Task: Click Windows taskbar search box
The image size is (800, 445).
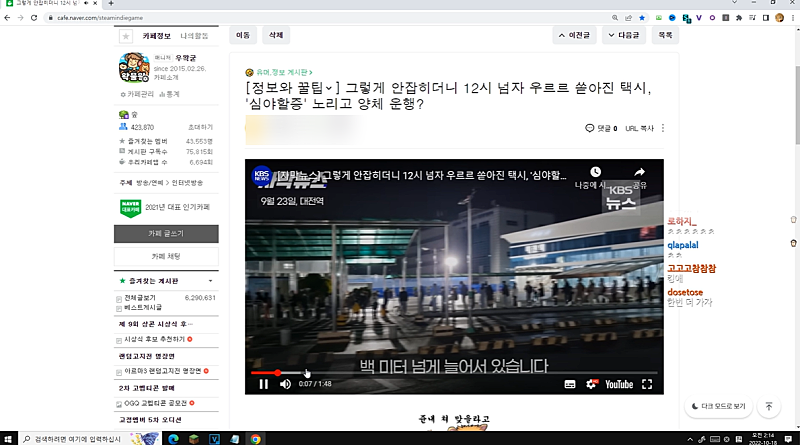Action: click(x=89, y=439)
